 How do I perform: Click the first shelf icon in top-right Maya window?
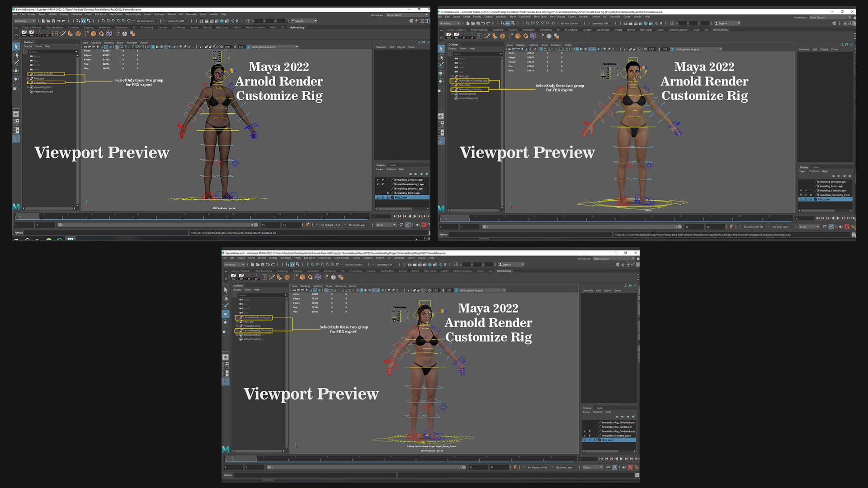pos(449,36)
